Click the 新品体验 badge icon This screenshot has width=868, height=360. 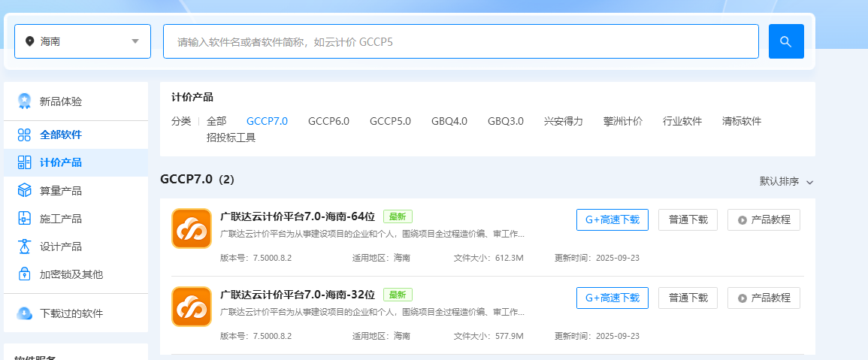point(24,101)
